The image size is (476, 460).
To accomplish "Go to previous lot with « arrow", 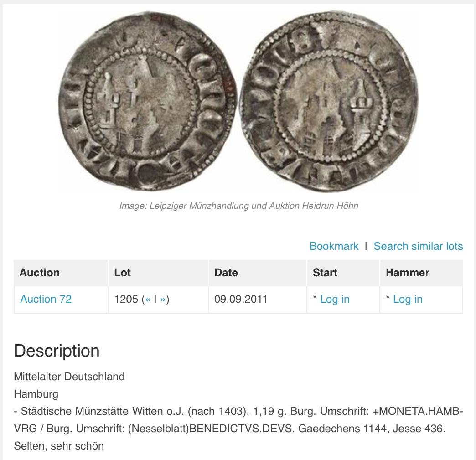I will tap(148, 300).
